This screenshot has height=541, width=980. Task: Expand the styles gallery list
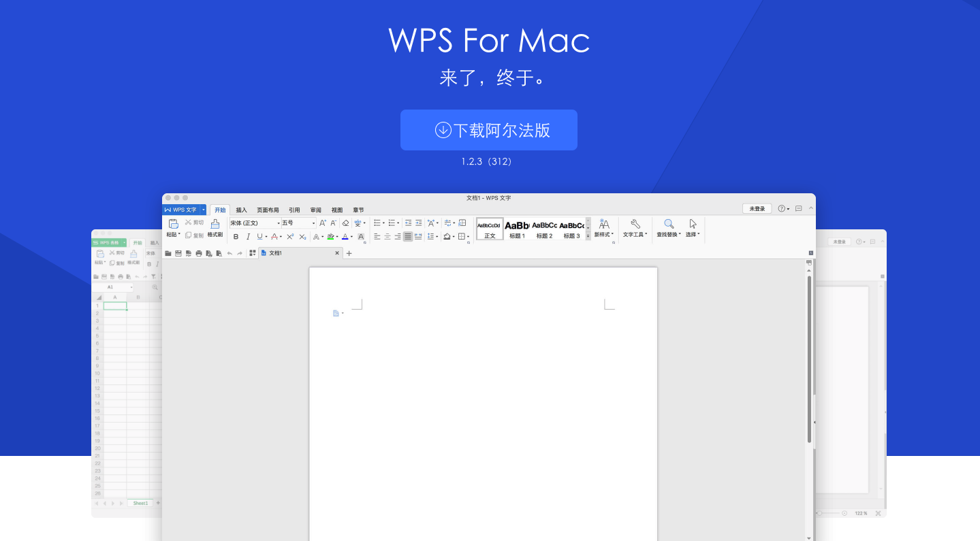[x=588, y=235]
